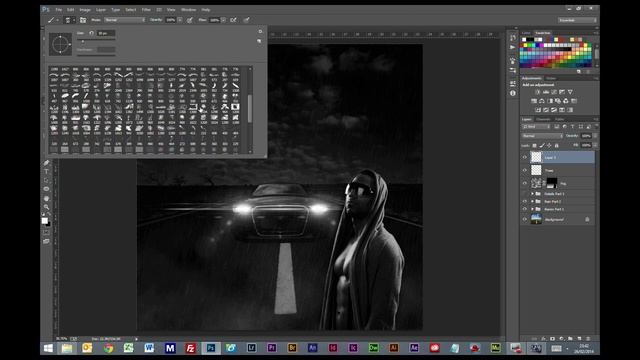
Task: Click the brush preset picker thumbnail
Action: pyautogui.click(x=69, y=20)
